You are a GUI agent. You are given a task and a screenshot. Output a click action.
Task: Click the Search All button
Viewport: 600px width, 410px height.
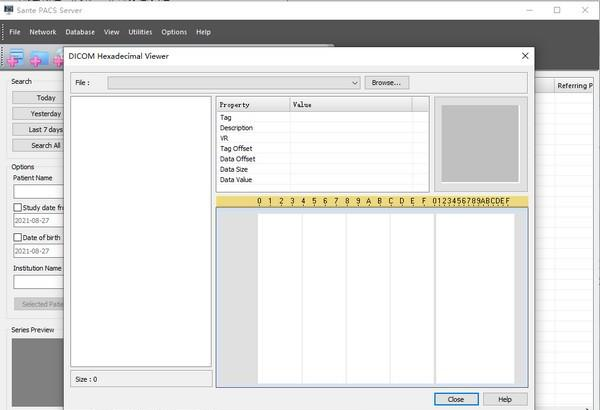(x=38, y=145)
